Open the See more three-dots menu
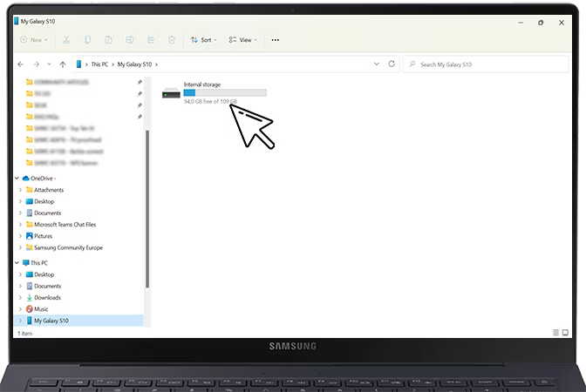This screenshot has height=392, width=586. click(275, 39)
